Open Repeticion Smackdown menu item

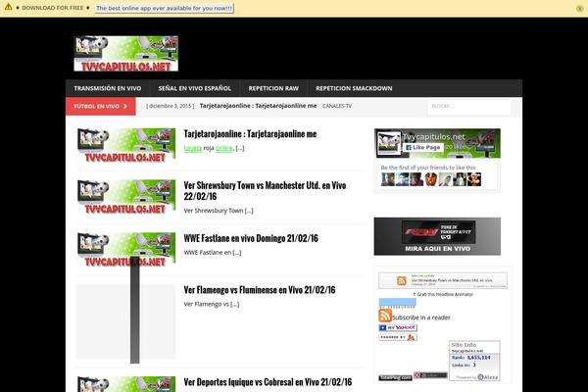pyautogui.click(x=354, y=88)
